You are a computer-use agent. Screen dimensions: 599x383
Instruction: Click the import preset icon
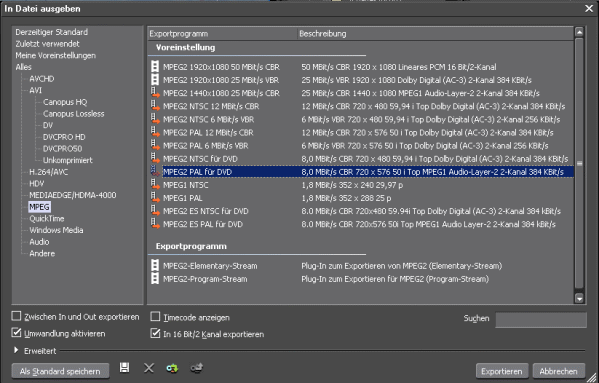coord(172,368)
